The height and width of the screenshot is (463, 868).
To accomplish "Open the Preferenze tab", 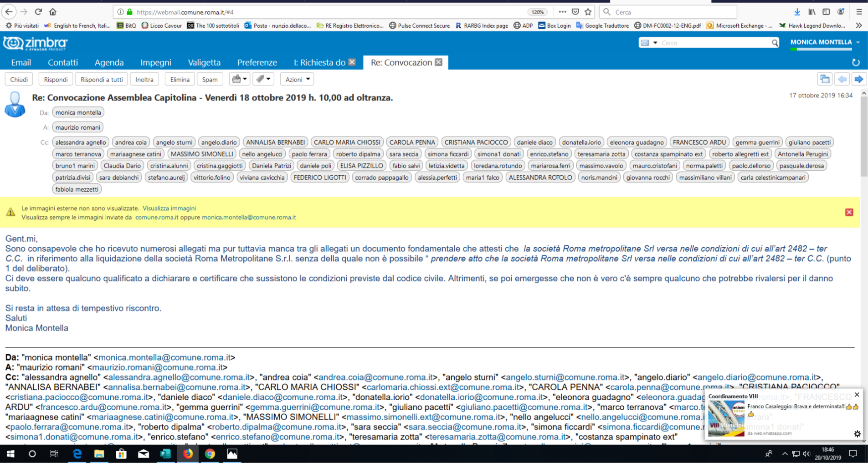I will pyautogui.click(x=257, y=62).
